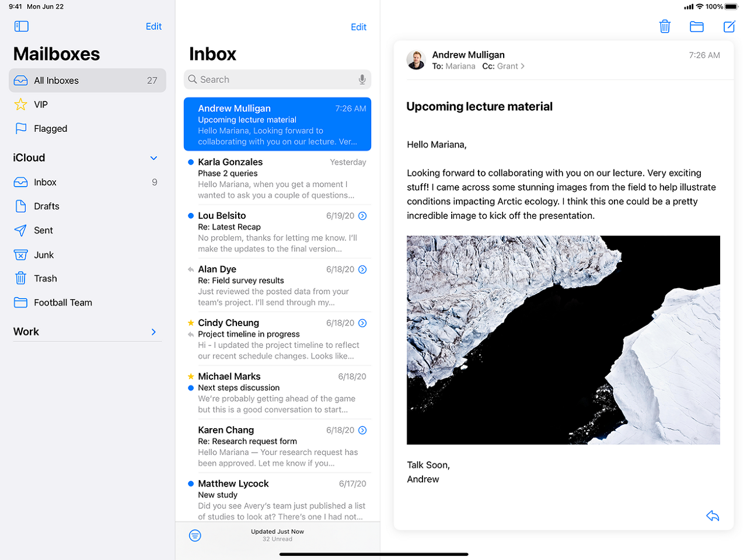The image size is (747, 560).
Task: Compose a new message
Action: click(x=729, y=26)
